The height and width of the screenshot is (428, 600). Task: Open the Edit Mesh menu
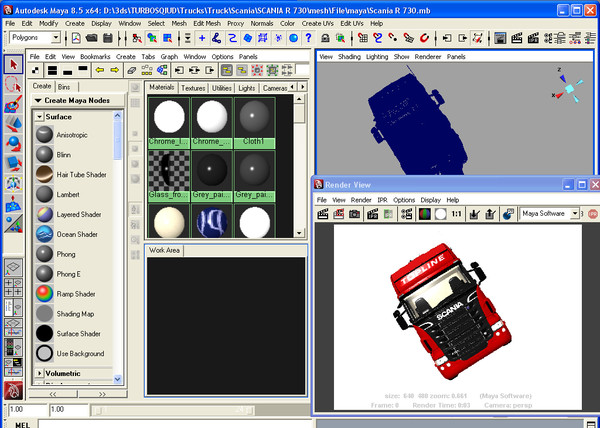207,23
